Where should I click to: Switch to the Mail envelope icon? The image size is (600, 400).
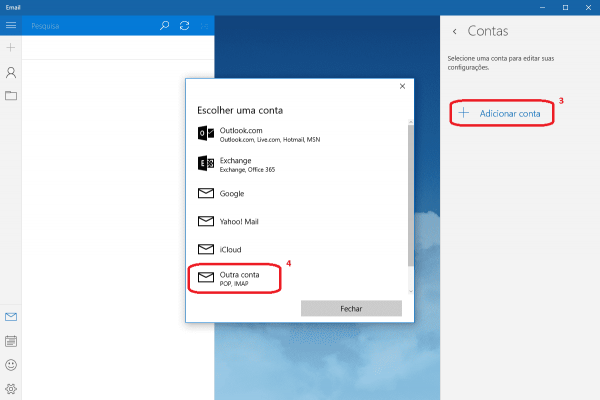point(11,317)
